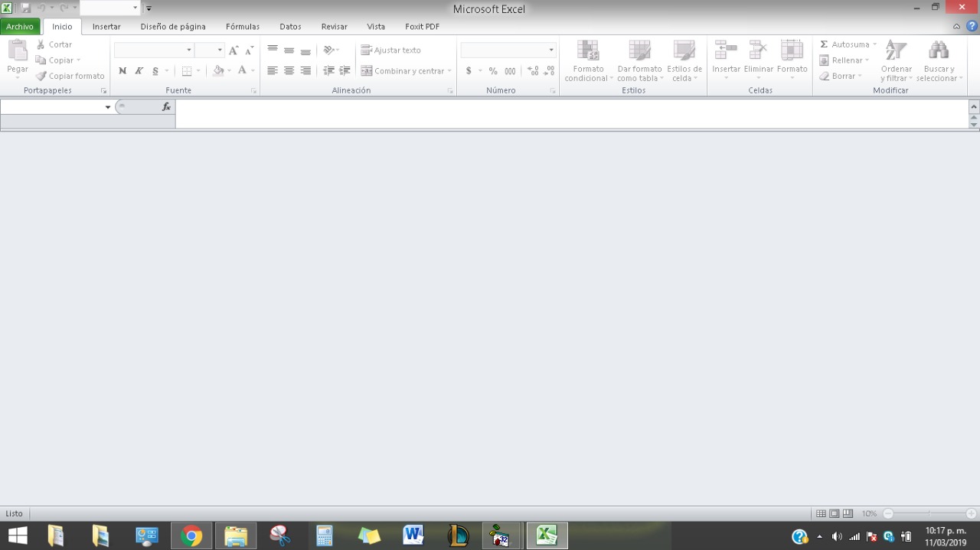The width and height of the screenshot is (980, 550).
Task: Click the decrease indent icon
Action: pyautogui.click(x=328, y=70)
